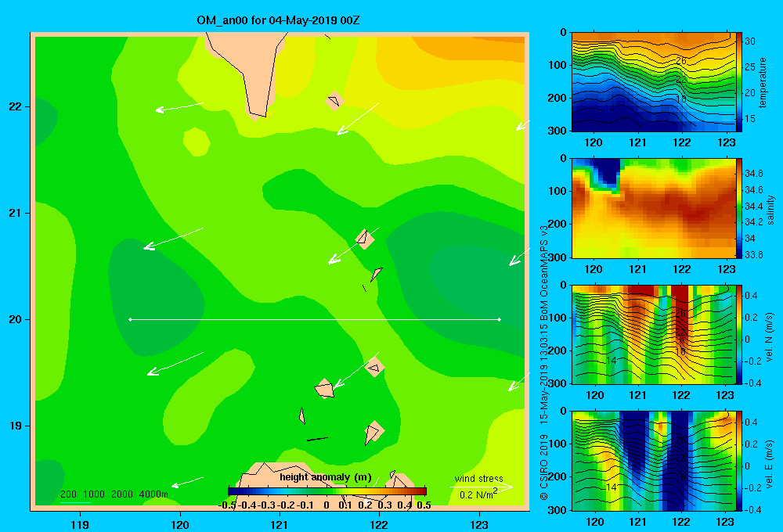This screenshot has width=783, height=532.
Task: Click longitude label '120' under the main map
Action: tap(180, 524)
